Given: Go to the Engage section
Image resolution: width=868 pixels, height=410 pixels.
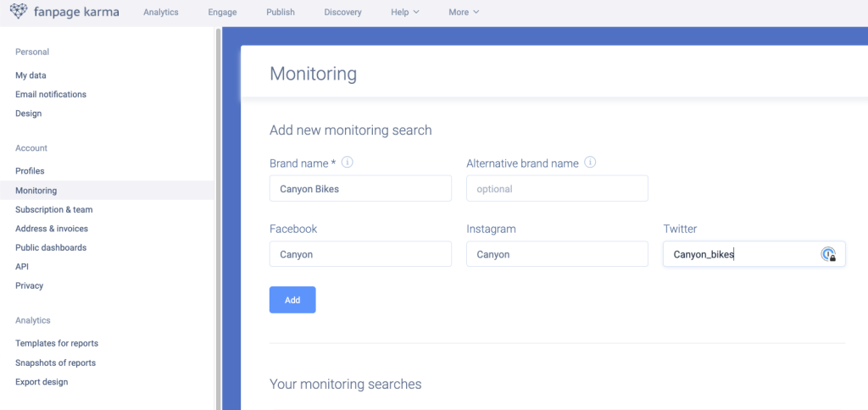Looking at the screenshot, I should click(222, 13).
